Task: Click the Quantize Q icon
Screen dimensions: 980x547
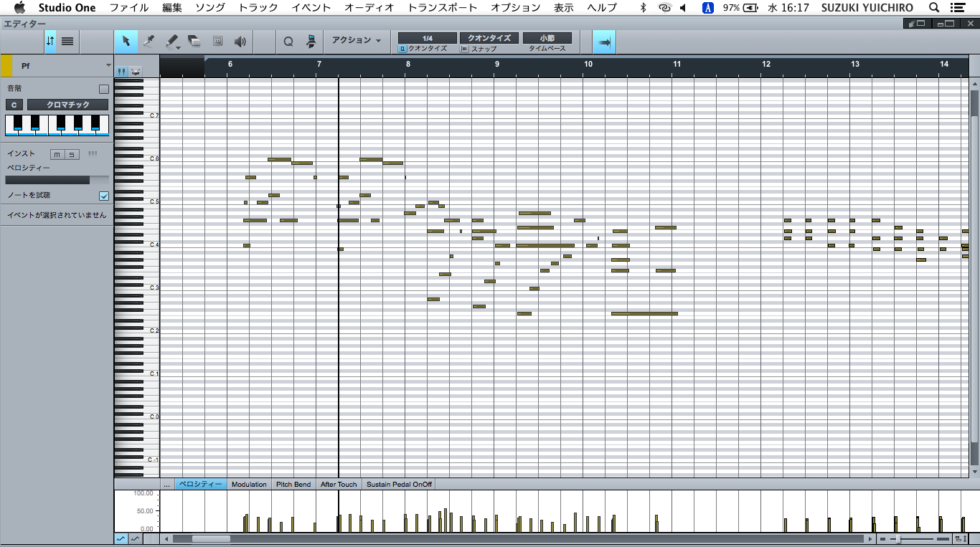Action: (288, 42)
